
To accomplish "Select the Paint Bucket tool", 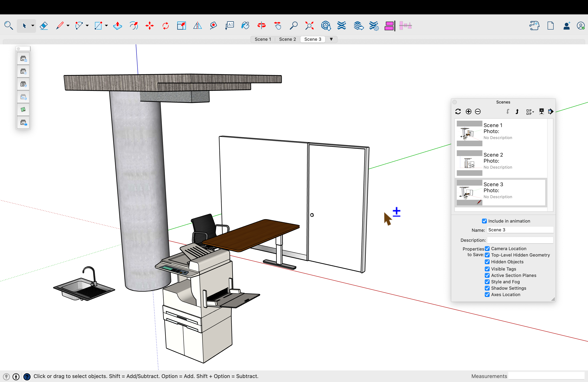I will 245,26.
